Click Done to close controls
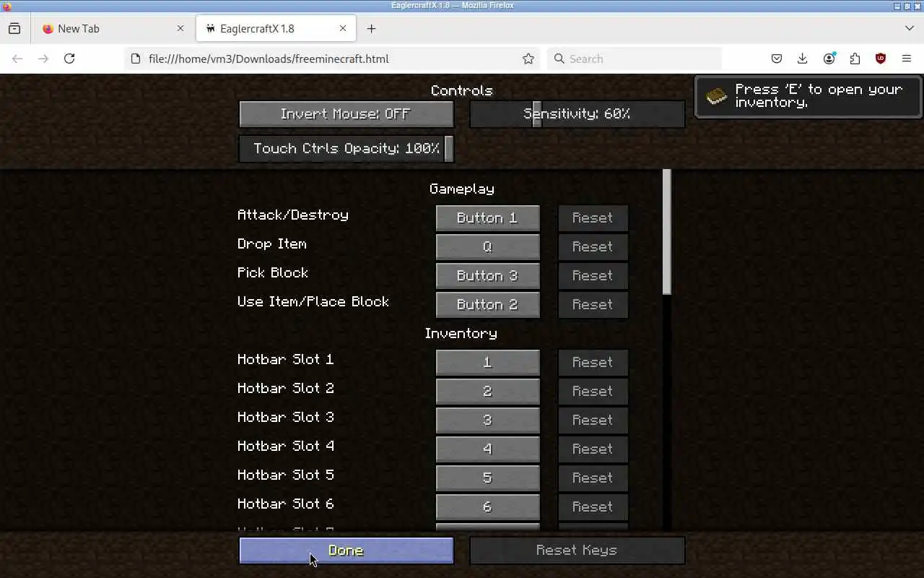 point(346,551)
